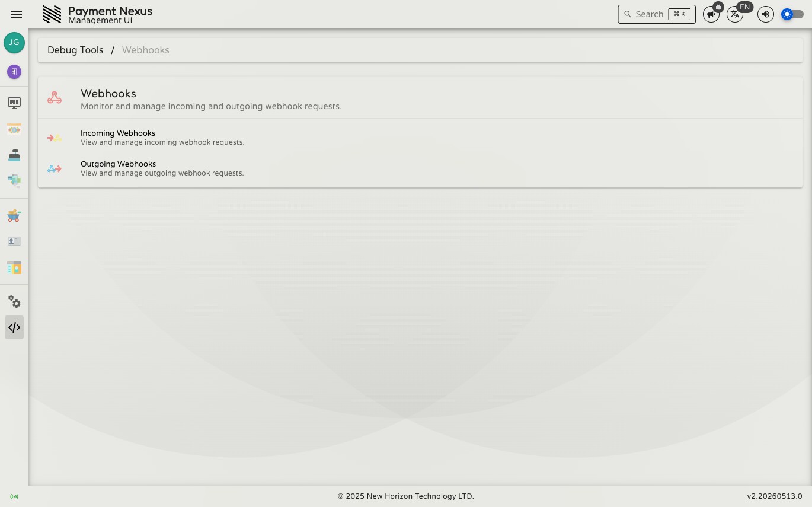Click the bug badge on megaphone
812x507 pixels.
point(718,7)
